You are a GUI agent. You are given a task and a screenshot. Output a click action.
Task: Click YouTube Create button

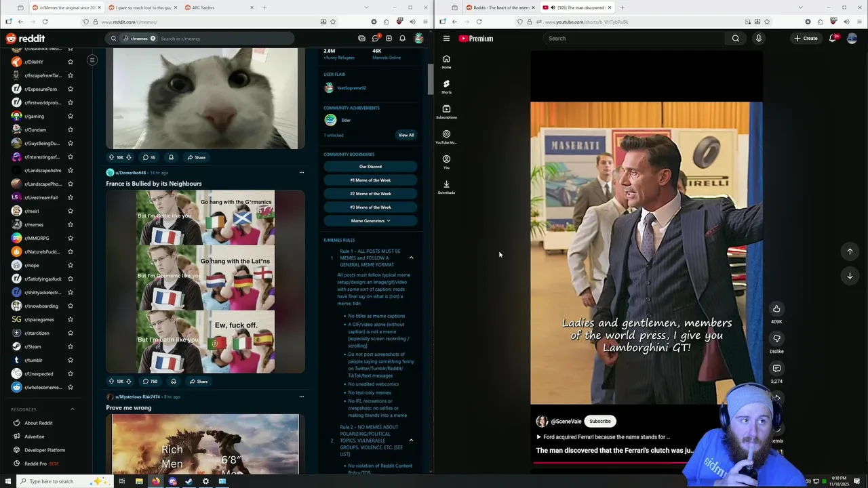click(806, 39)
